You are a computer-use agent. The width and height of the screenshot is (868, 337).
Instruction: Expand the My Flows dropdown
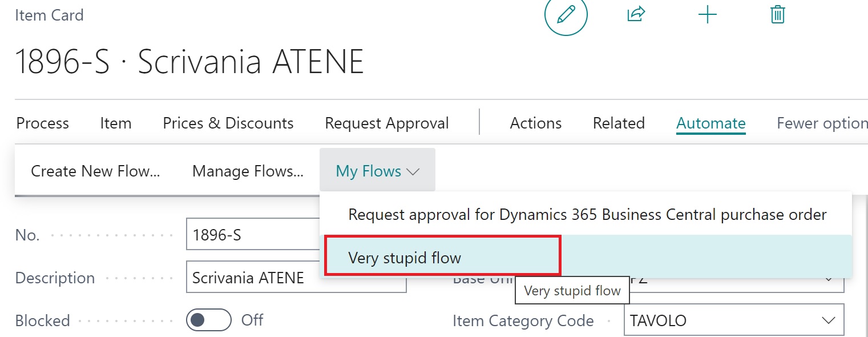tap(377, 171)
